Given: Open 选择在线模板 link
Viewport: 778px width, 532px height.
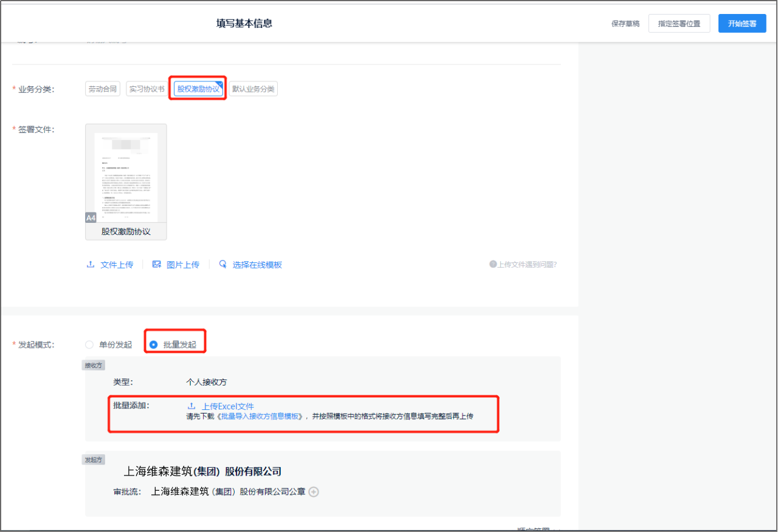Looking at the screenshot, I should (x=257, y=265).
